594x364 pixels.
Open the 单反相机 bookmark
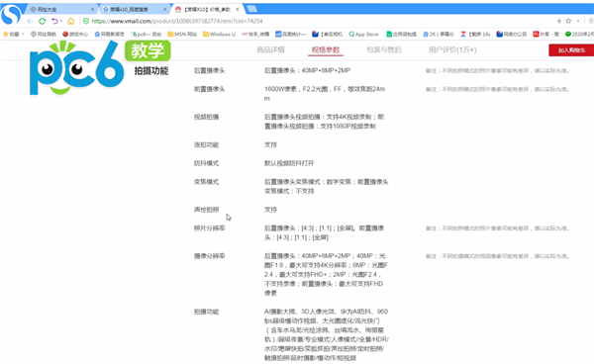328,34
